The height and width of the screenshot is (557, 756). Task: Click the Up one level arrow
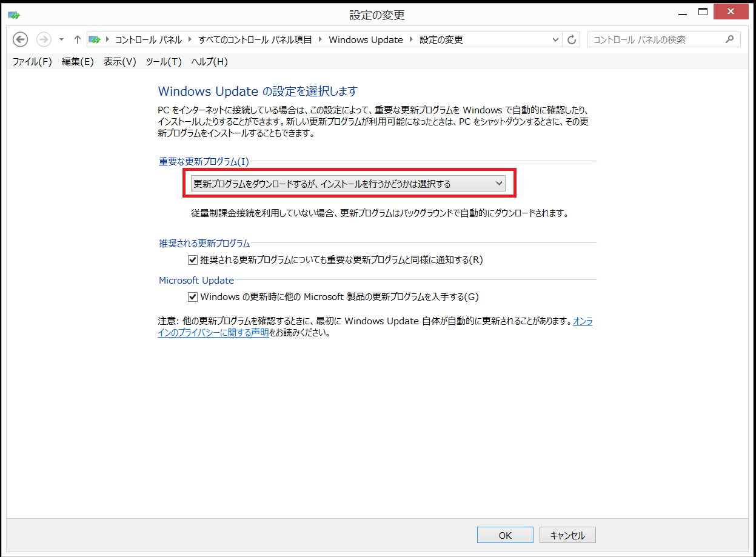click(77, 39)
